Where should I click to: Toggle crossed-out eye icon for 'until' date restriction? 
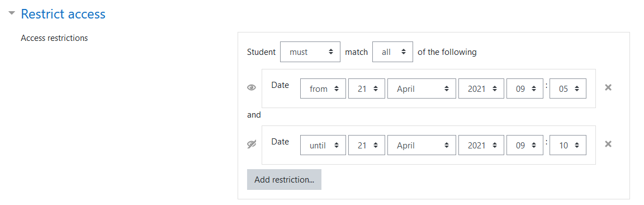coord(252,145)
